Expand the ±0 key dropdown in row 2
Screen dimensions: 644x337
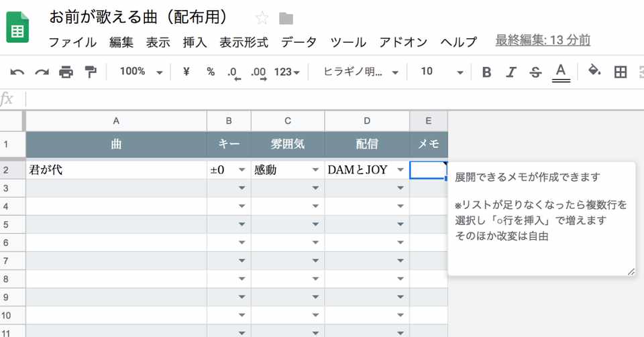[242, 170]
